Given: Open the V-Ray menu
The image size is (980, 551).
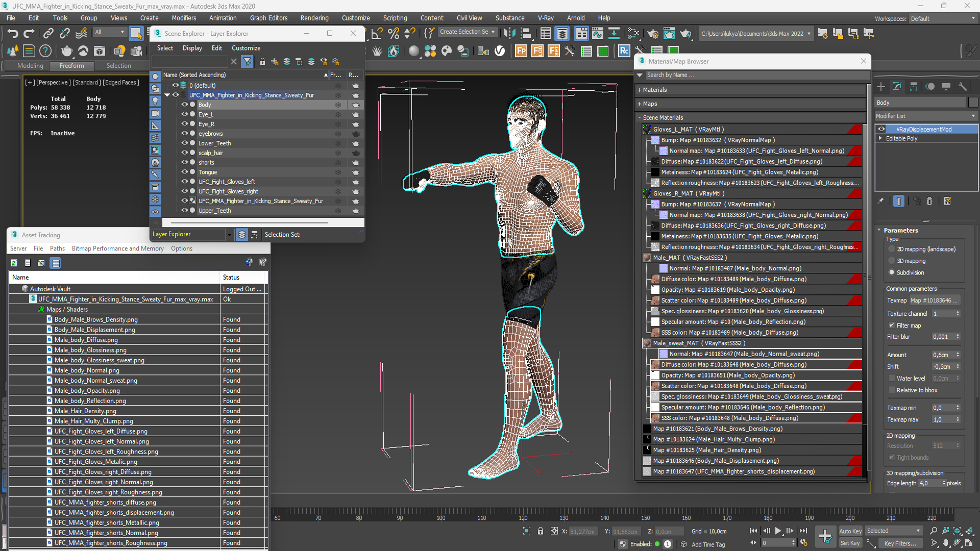Looking at the screenshot, I should (x=545, y=18).
